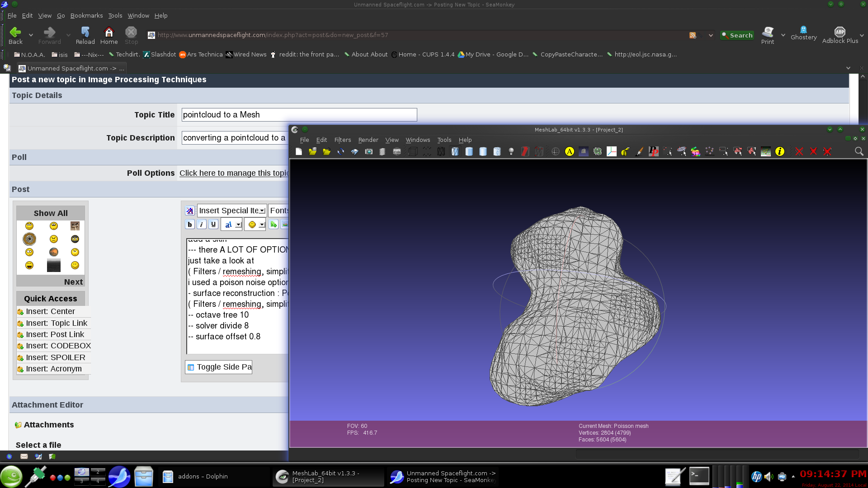Open Filters menu in MeshLab

342,140
